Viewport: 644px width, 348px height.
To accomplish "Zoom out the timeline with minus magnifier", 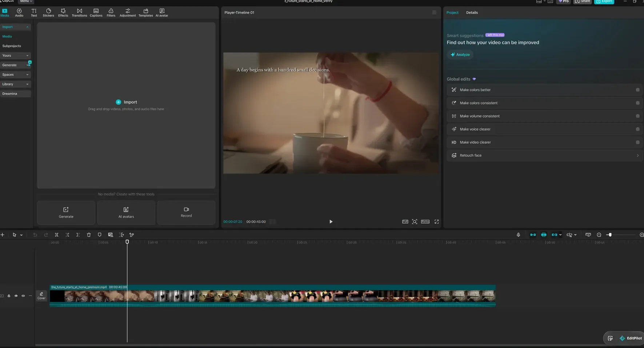I will pyautogui.click(x=599, y=235).
